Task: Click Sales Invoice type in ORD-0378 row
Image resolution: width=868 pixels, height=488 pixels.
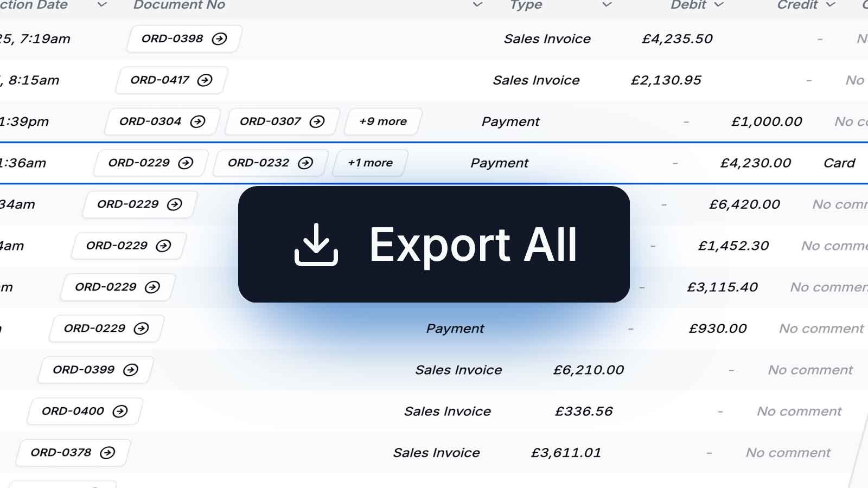Action: click(x=436, y=453)
